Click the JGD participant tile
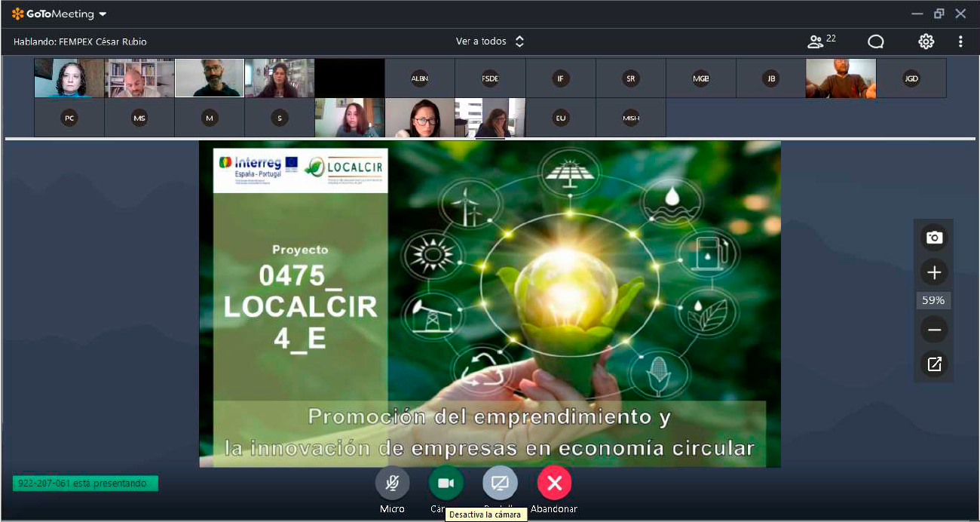This screenshot has height=522, width=980. (911, 78)
